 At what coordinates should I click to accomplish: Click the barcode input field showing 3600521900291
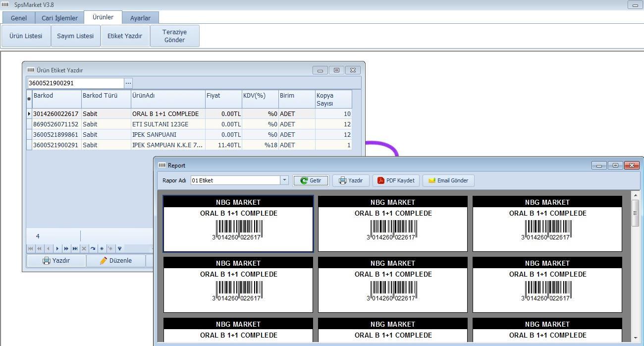75,83
